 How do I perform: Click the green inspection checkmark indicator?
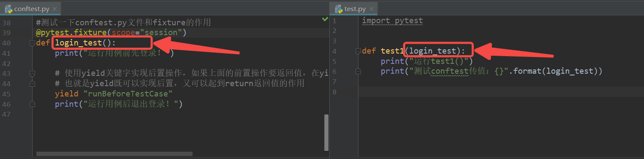tap(325, 19)
